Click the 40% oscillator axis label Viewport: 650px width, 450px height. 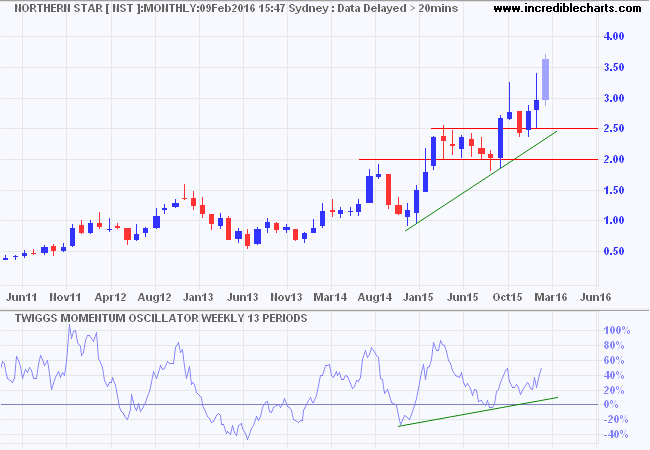coord(614,375)
